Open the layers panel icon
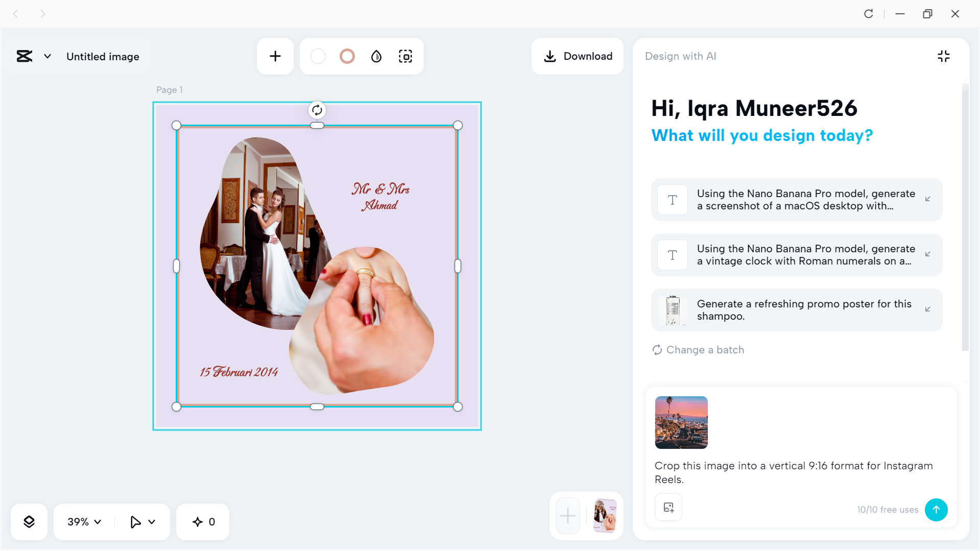 tap(29, 521)
